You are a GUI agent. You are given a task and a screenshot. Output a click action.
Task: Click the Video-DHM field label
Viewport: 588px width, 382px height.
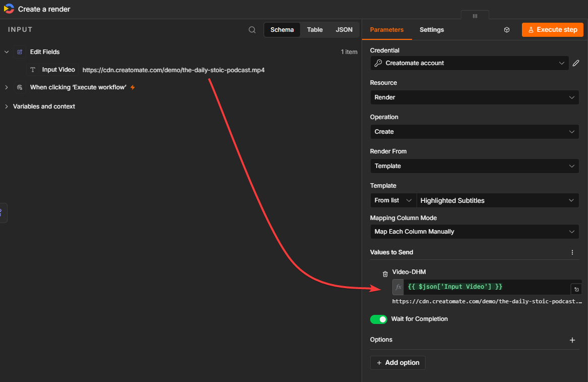[x=409, y=271]
